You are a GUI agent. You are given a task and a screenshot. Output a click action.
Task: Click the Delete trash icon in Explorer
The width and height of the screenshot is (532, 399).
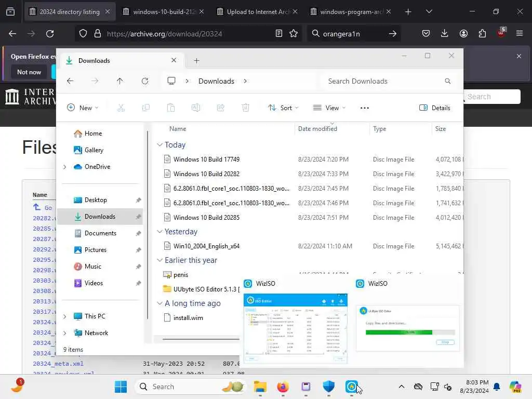tap(246, 108)
